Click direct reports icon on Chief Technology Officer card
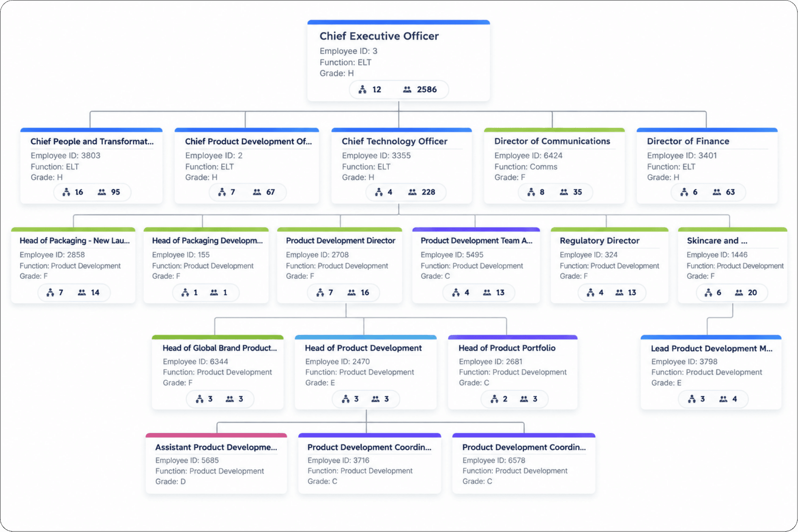 [x=379, y=192]
